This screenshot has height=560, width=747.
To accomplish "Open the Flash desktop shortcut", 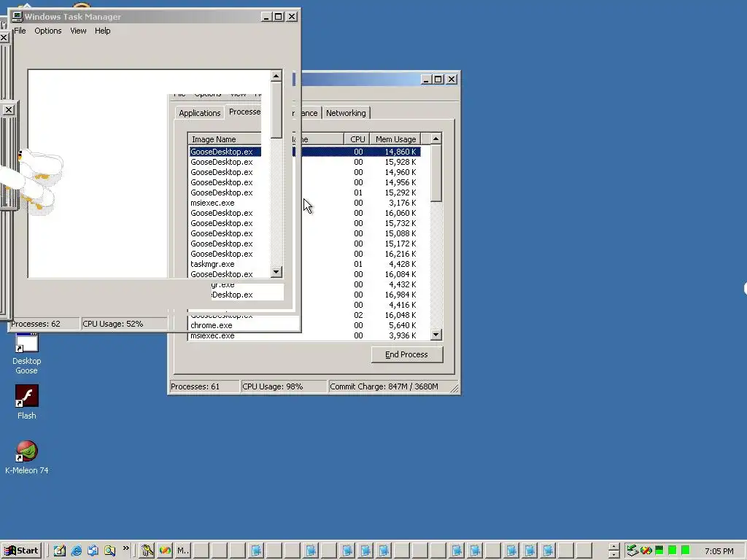I will tap(27, 402).
